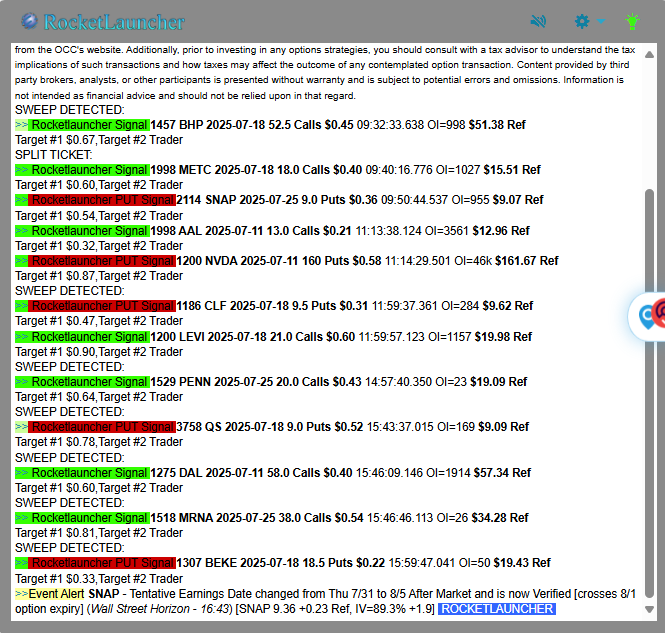Click '$19.43 Ref' reference price

click(x=522, y=563)
